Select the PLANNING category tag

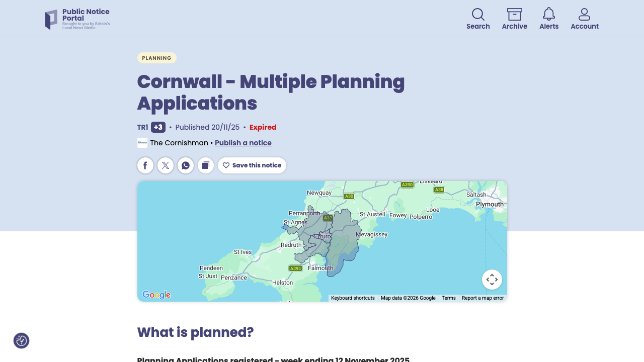pyautogui.click(x=156, y=58)
